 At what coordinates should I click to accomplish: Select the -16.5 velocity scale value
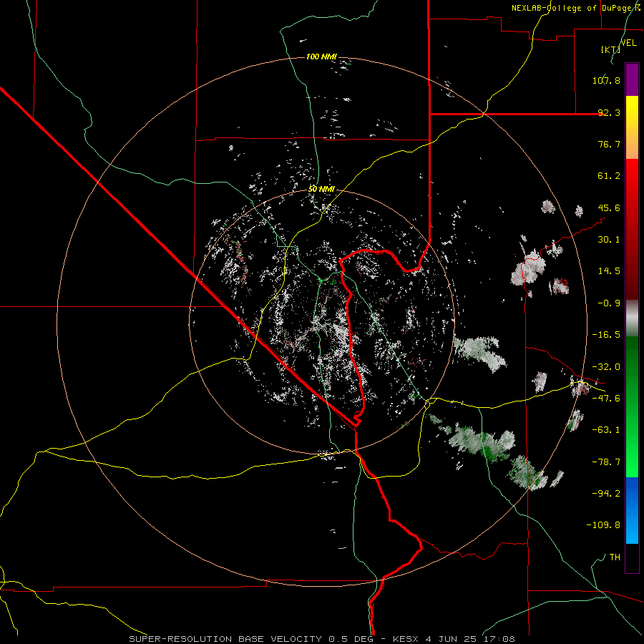(x=606, y=335)
